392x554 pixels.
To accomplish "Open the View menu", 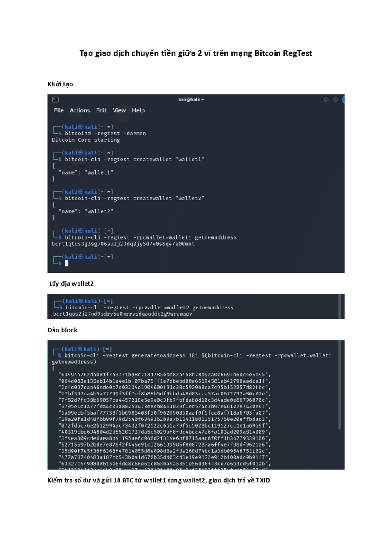I will 119,110.
